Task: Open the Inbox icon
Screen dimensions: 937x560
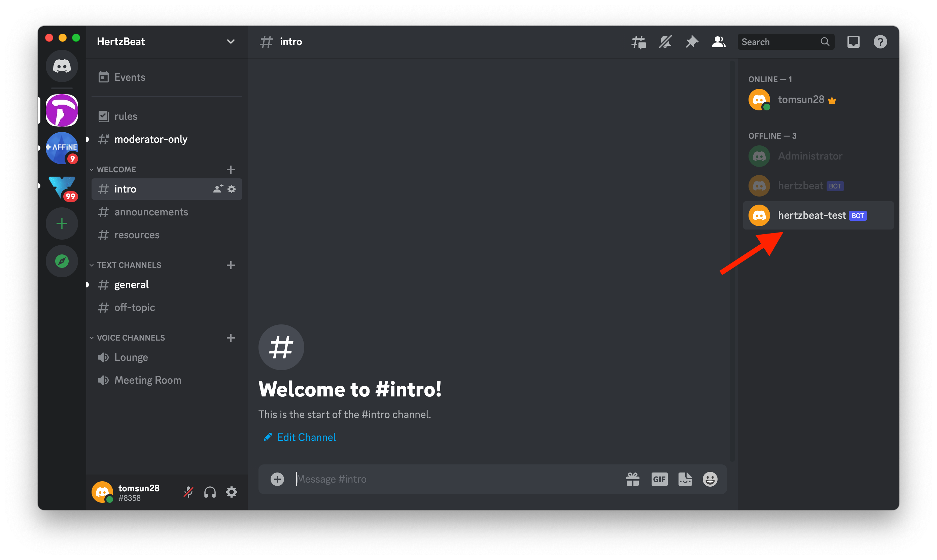Action: [853, 42]
